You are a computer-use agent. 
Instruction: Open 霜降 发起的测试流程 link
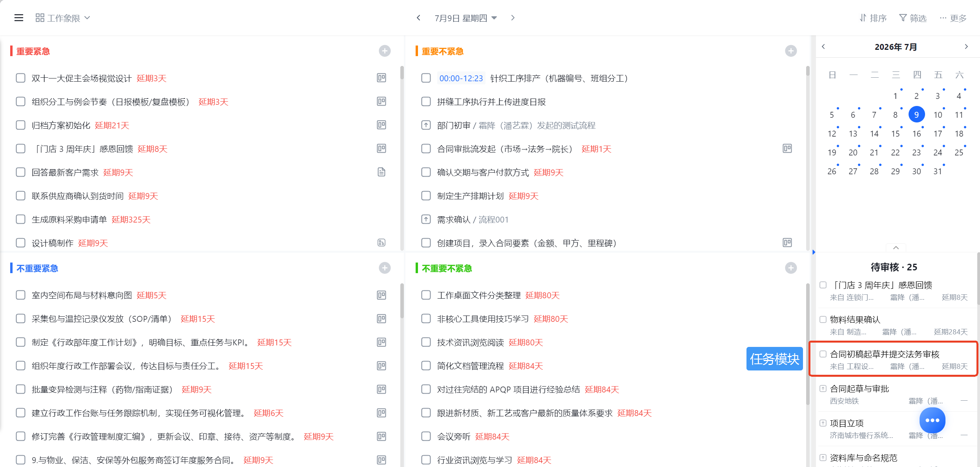537,125
